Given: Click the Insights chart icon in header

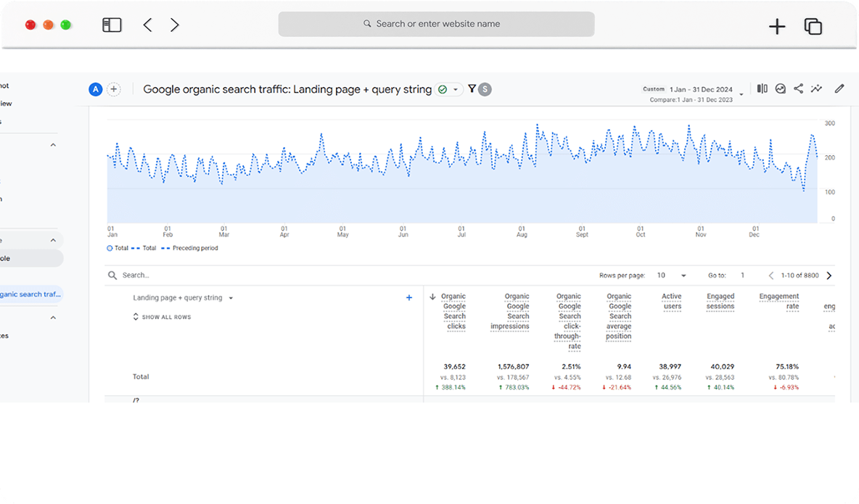Looking at the screenshot, I should coord(781,88).
